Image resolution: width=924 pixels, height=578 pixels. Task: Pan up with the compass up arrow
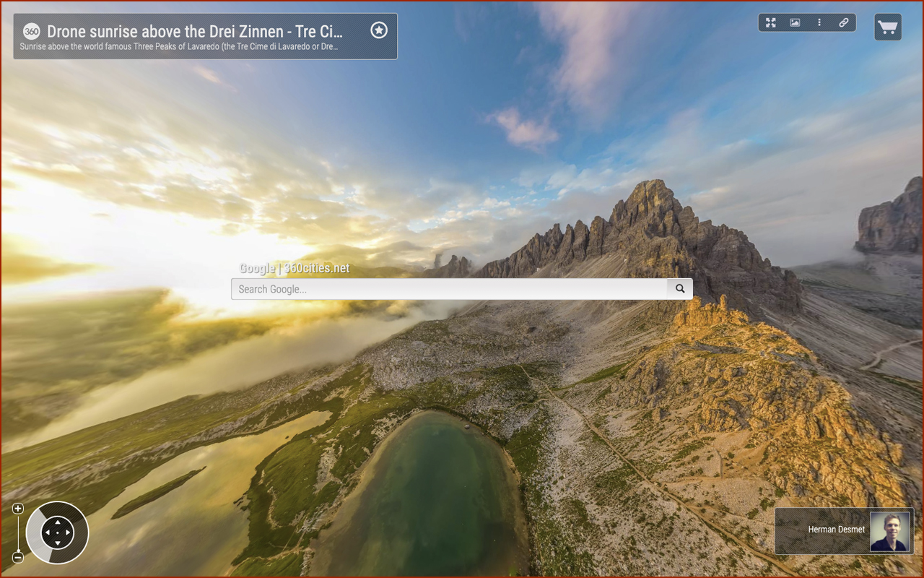tap(58, 522)
